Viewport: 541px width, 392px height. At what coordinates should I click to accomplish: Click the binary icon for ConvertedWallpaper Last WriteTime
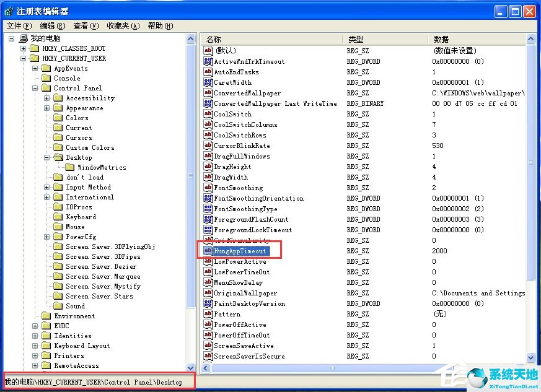click(209, 103)
